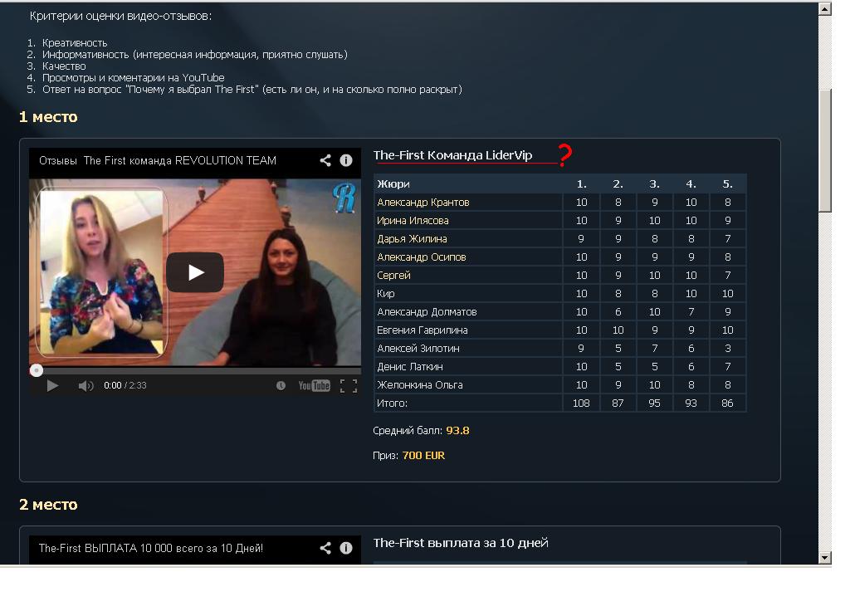Image resolution: width=850 pixels, height=616 pixels.
Task: Click the total value 95
Action: (654, 403)
